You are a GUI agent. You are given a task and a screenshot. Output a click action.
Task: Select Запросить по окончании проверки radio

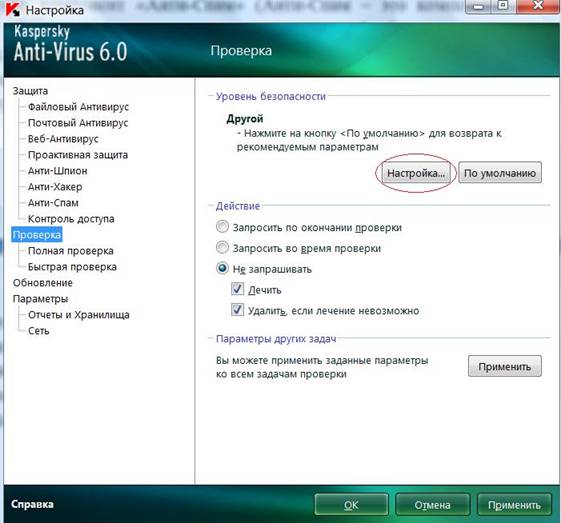click(222, 227)
